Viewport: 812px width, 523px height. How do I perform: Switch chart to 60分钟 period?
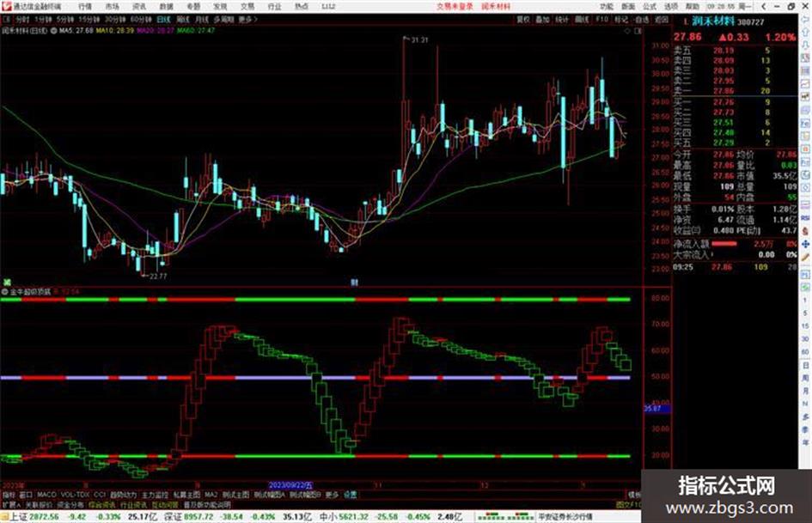pyautogui.click(x=141, y=19)
